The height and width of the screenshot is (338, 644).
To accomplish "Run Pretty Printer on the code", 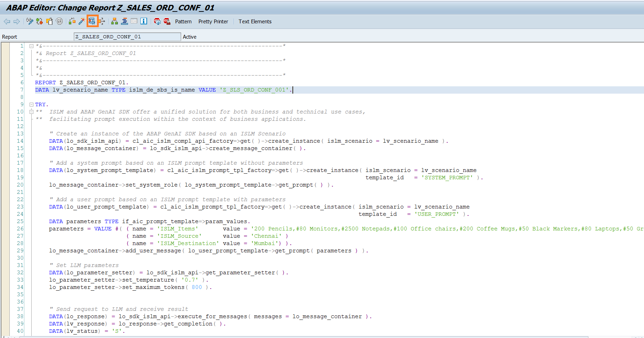I will pyautogui.click(x=213, y=22).
